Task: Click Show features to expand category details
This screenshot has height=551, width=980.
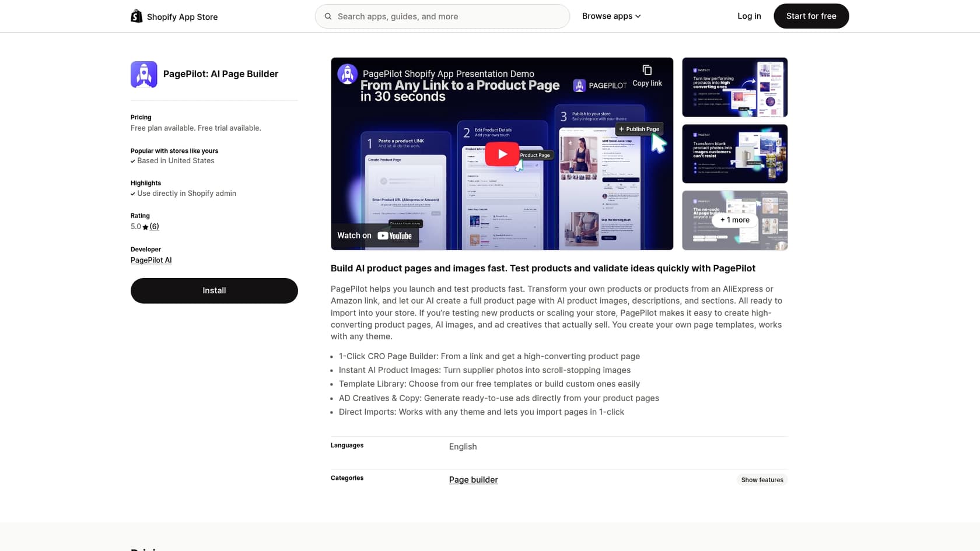Action: point(762,479)
